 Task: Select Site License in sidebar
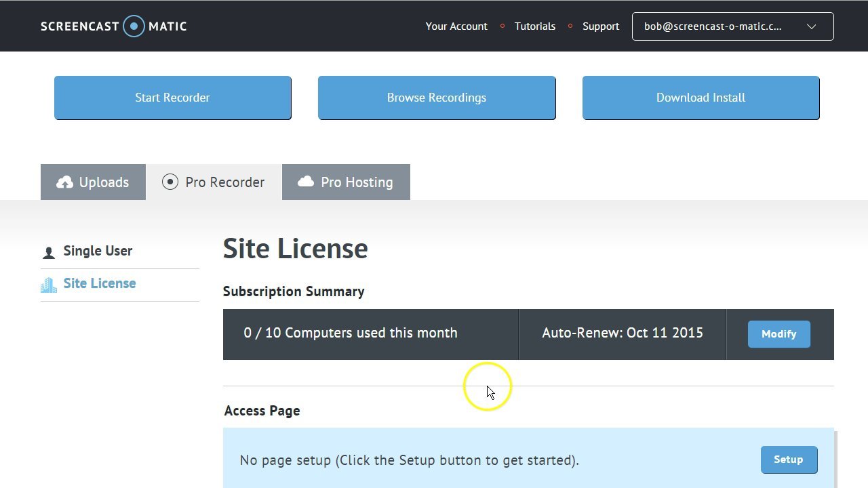pos(100,283)
